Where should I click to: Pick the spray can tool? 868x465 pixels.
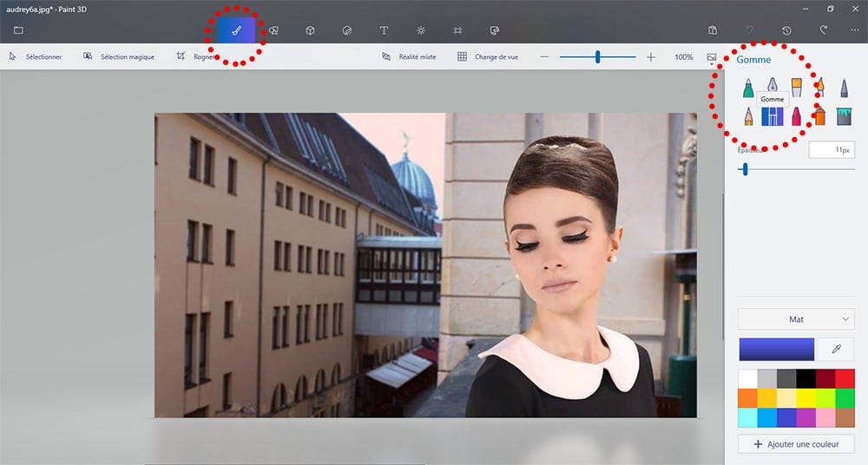(820, 116)
